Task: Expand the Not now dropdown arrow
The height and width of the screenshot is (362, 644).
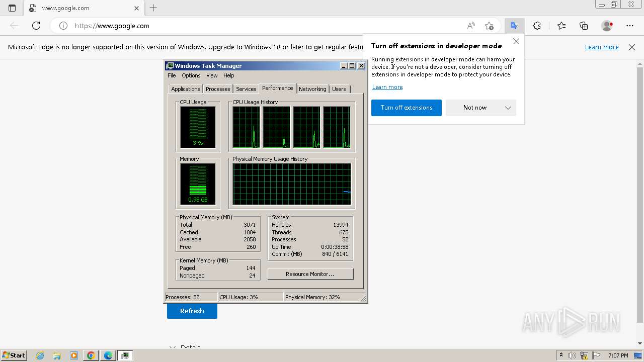Action: [508, 108]
